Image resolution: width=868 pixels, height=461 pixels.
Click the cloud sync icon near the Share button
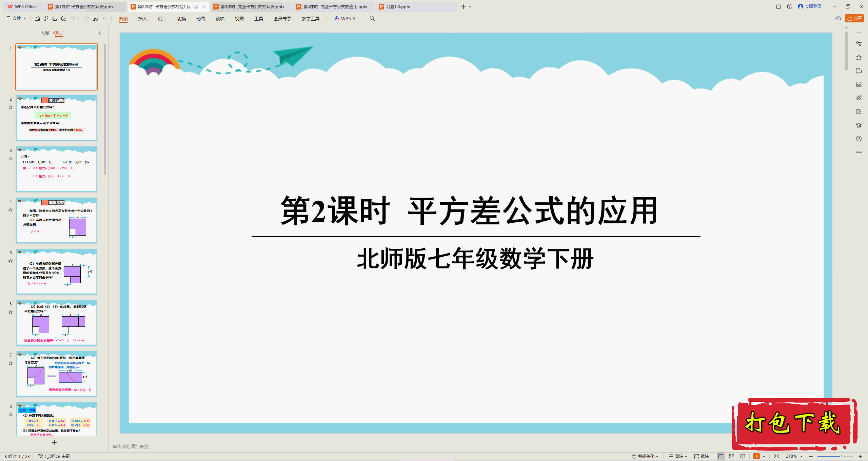click(x=838, y=18)
